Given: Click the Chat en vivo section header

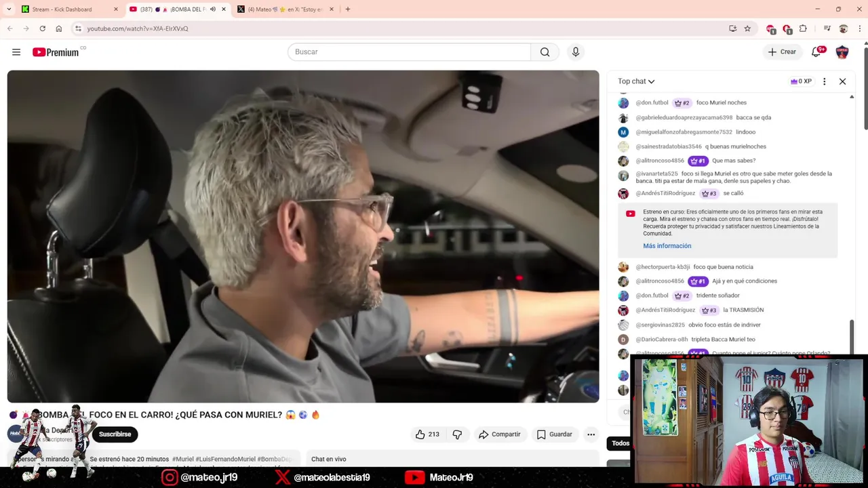Looking at the screenshot, I should pyautogui.click(x=328, y=460).
